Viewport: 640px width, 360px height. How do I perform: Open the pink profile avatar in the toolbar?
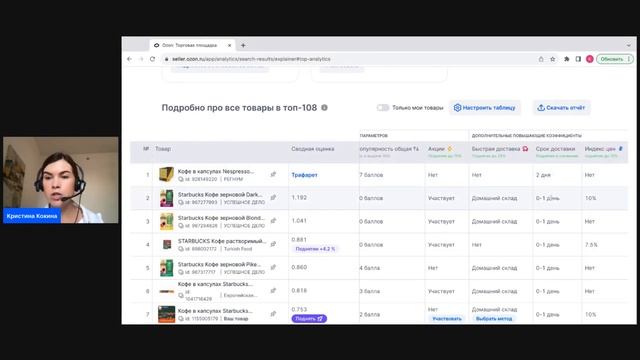click(589, 59)
